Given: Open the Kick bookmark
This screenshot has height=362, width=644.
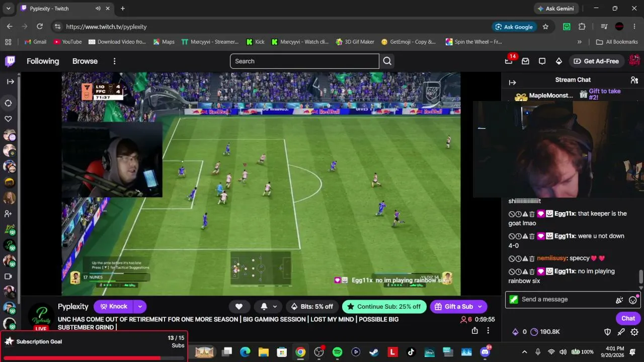Looking at the screenshot, I should point(255,42).
